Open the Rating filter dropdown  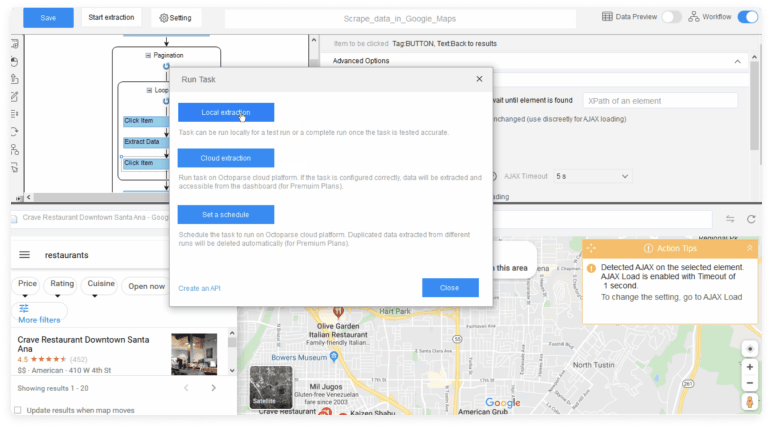pyautogui.click(x=60, y=286)
